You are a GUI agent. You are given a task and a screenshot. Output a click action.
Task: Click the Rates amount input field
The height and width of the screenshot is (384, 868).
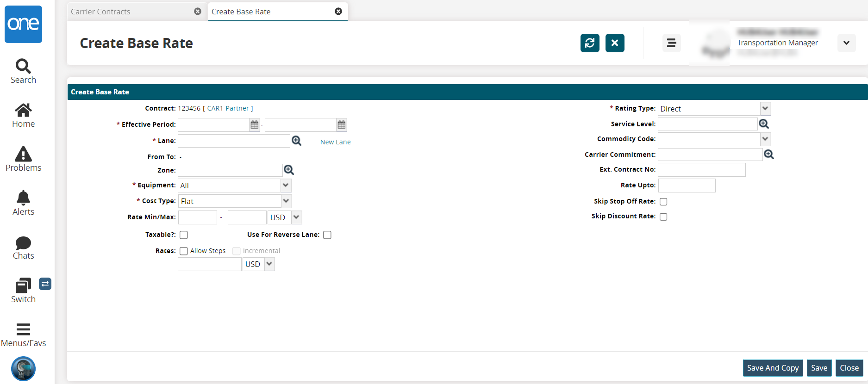(x=210, y=264)
